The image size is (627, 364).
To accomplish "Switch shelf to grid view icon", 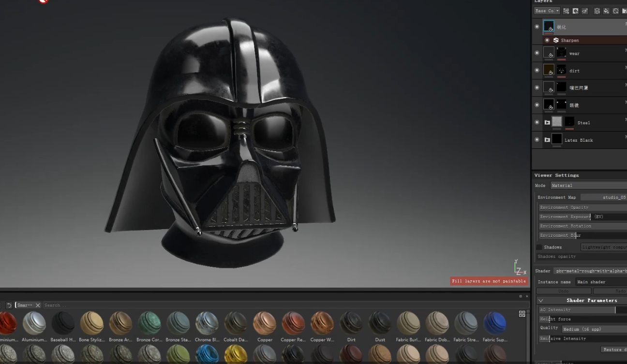I will [x=522, y=314].
